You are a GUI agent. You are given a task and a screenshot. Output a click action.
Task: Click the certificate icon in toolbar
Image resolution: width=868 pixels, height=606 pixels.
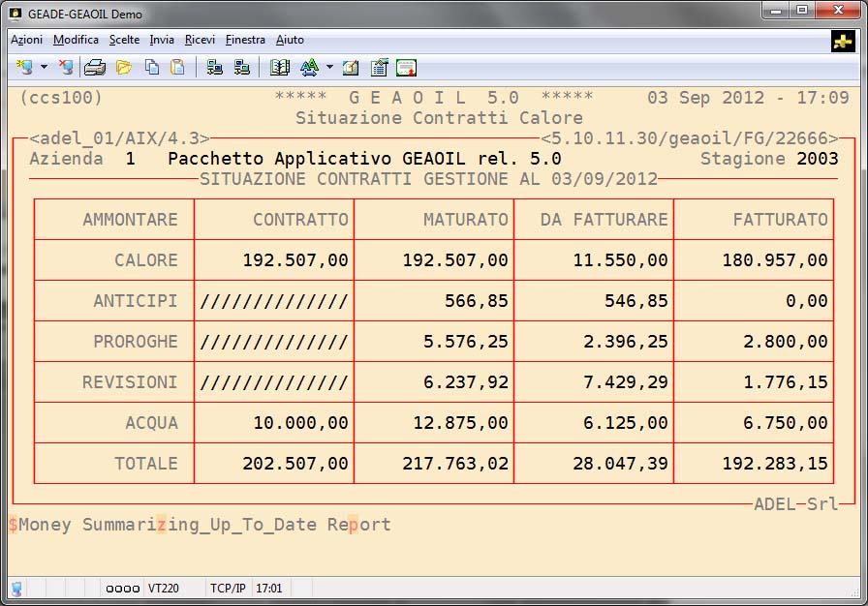tap(406, 68)
